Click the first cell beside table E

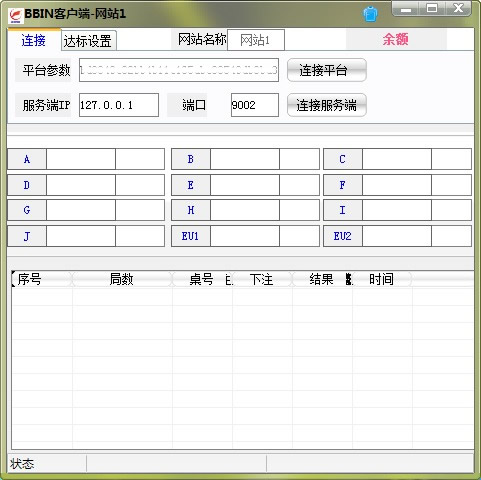pos(245,185)
